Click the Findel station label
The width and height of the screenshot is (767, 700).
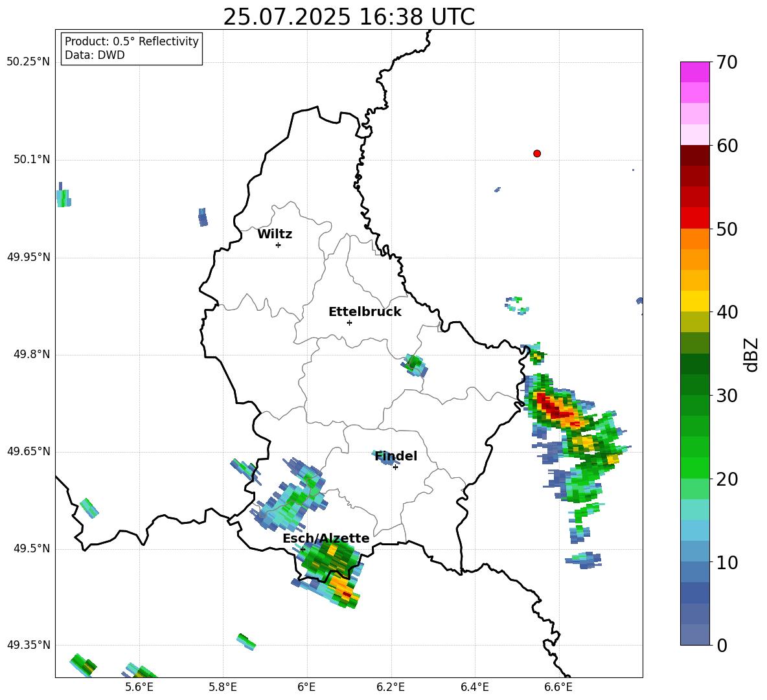pos(396,456)
